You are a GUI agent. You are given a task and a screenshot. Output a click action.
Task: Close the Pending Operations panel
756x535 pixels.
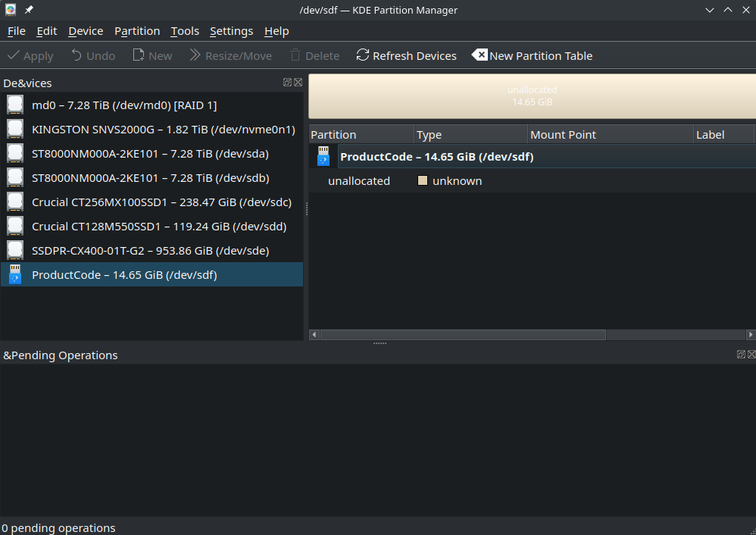point(751,355)
